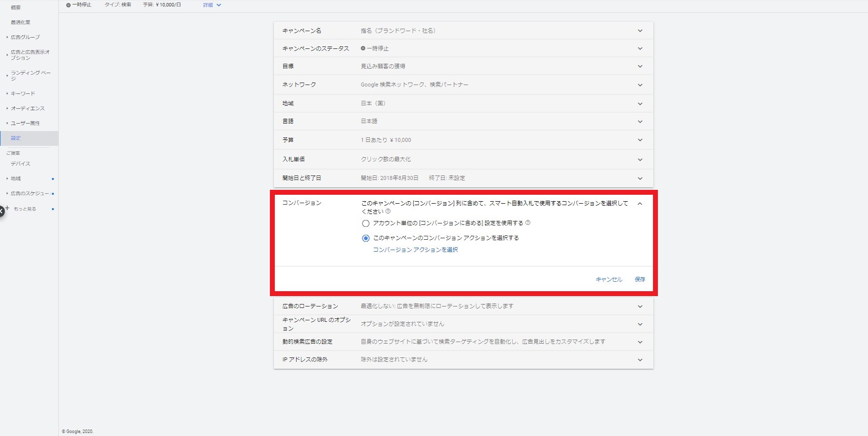This screenshot has width=868, height=436.
Task: Click the 保存 button
Action: tap(640, 279)
